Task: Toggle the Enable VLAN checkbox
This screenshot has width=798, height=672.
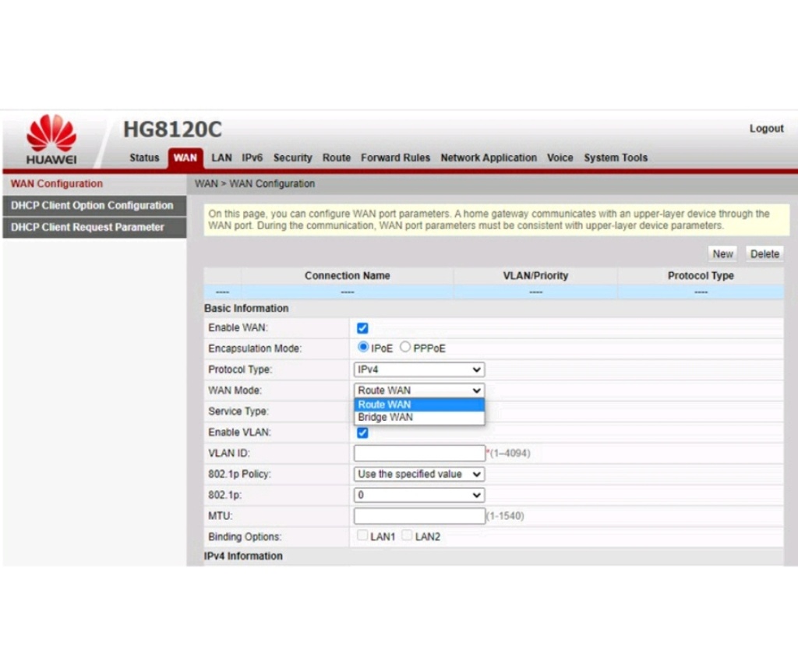Action: [x=362, y=433]
